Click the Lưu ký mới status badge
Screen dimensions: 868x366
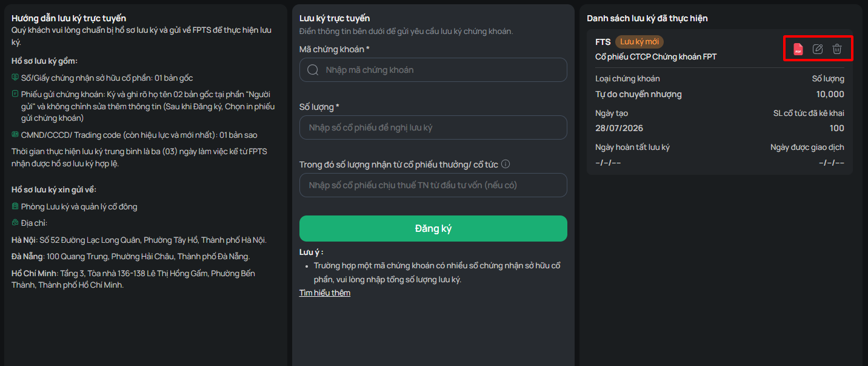click(x=639, y=42)
